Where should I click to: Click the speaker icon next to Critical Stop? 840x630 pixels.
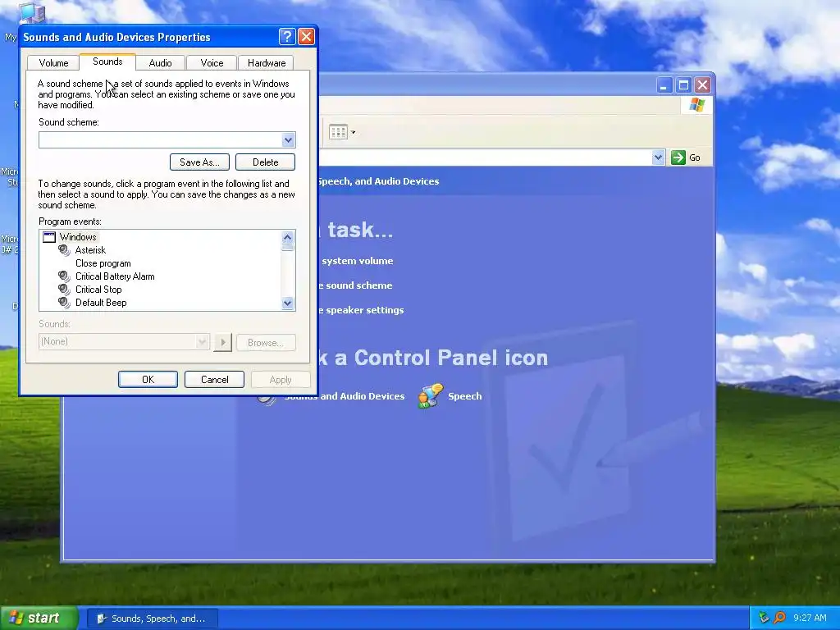(64, 290)
